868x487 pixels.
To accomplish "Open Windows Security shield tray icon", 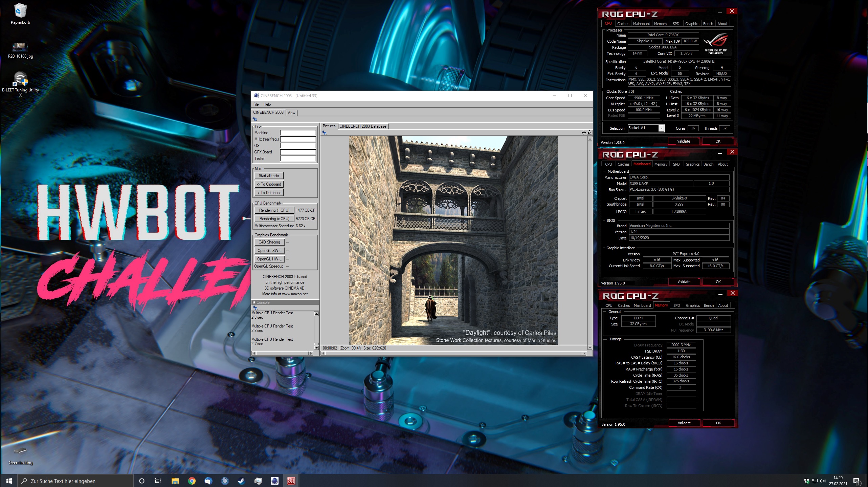I will tap(806, 481).
